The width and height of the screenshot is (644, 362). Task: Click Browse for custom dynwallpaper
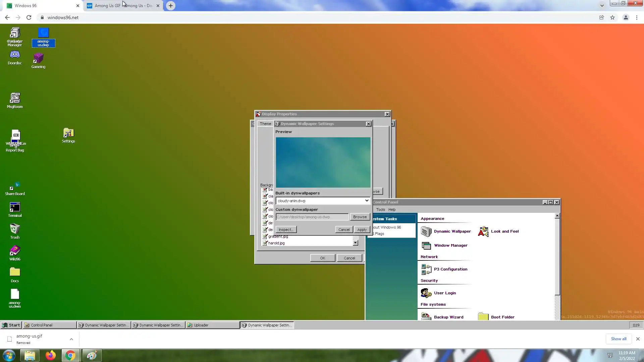pyautogui.click(x=360, y=217)
